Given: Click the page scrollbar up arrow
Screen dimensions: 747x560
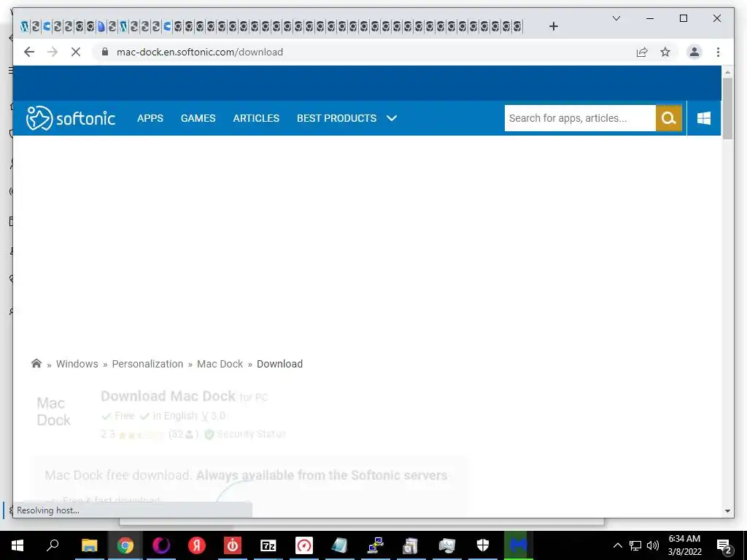Looking at the screenshot, I should click(727, 72).
